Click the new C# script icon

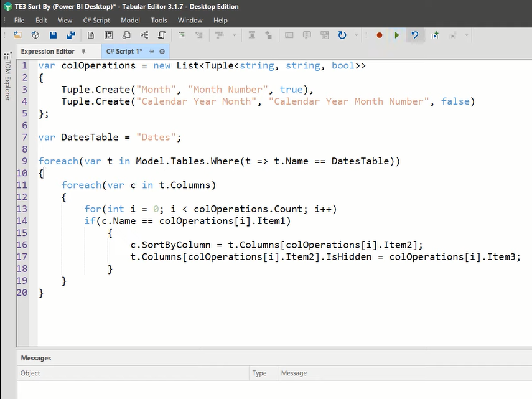(162, 35)
